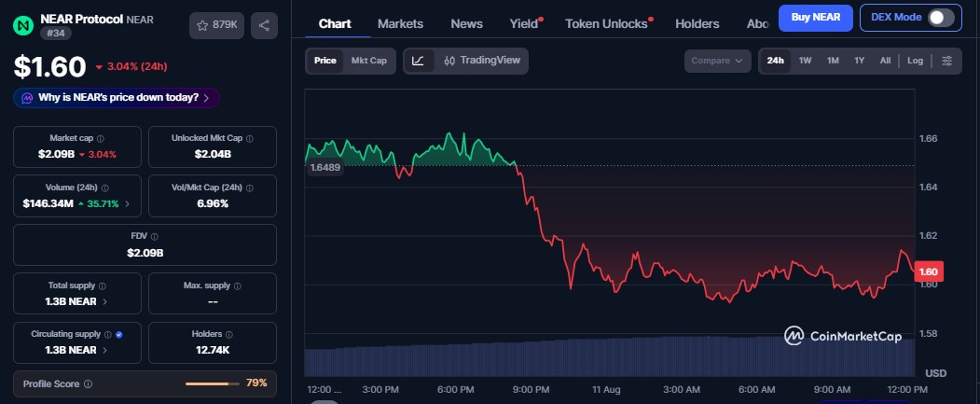Click the 1.66 price axis label
The height and width of the screenshot is (404, 980).
(928, 138)
